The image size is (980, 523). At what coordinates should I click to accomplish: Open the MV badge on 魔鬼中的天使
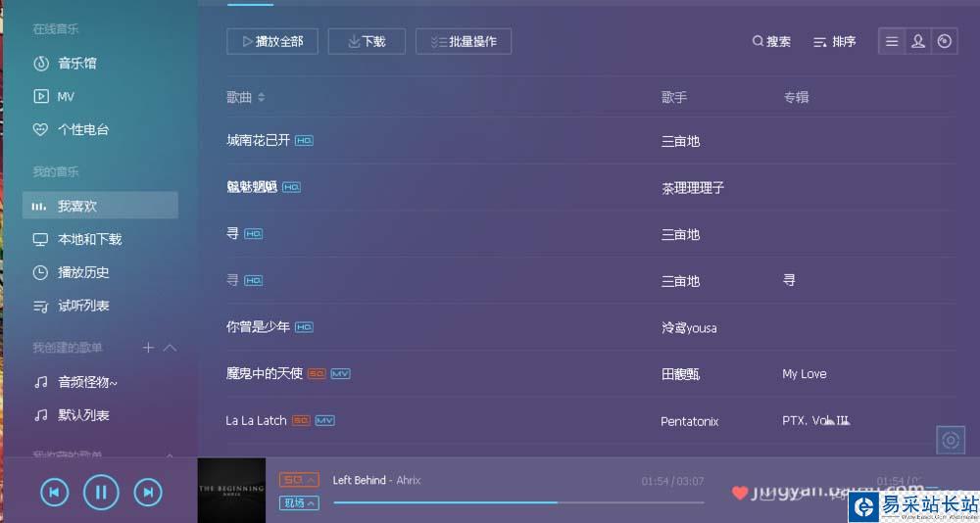340,374
